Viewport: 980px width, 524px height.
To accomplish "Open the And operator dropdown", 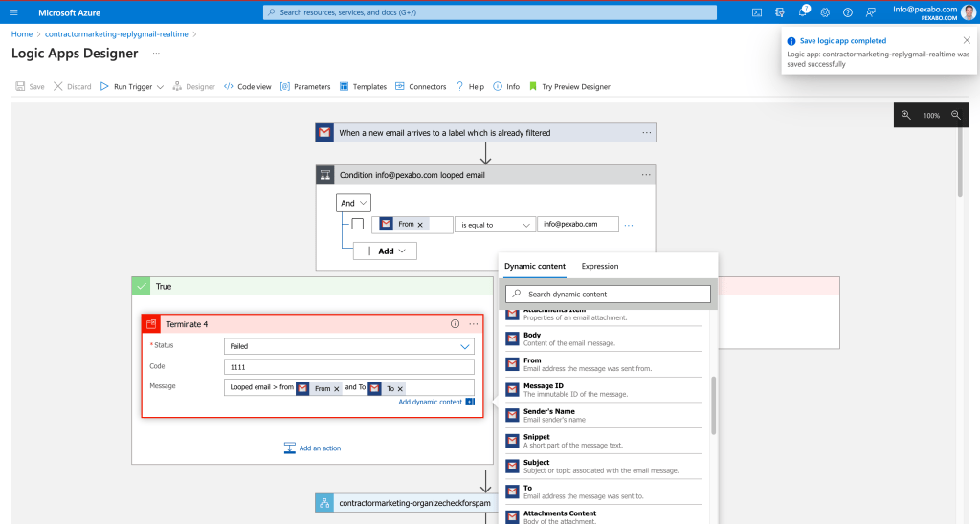I will coord(353,203).
